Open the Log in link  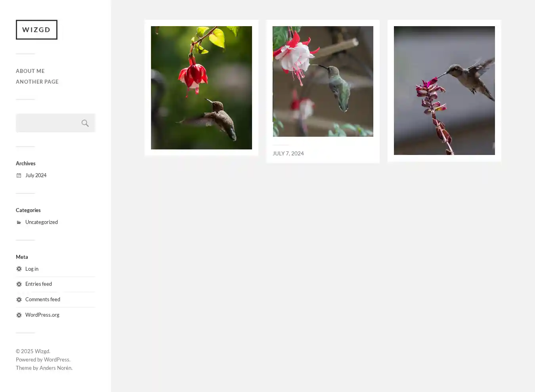pos(32,269)
